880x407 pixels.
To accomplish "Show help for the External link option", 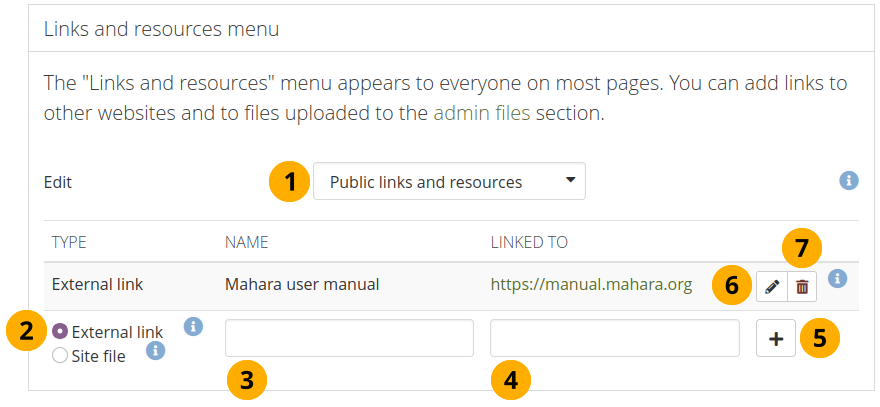I will [x=194, y=326].
